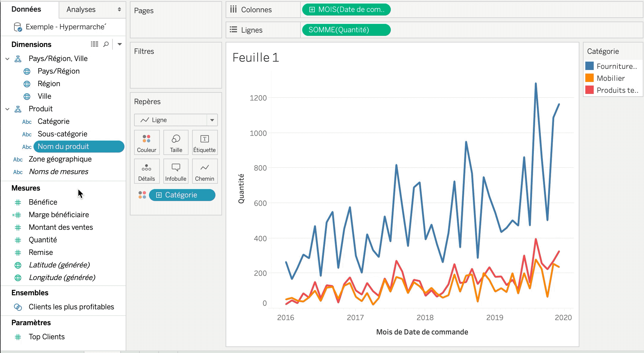Click the Taille marks button
This screenshot has width=644, height=353.
[x=176, y=142]
